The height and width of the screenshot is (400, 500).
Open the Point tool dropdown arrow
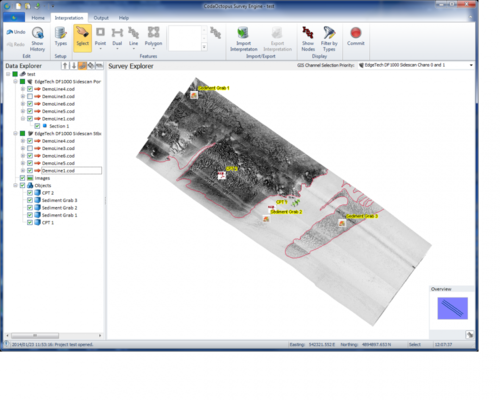coord(100,49)
